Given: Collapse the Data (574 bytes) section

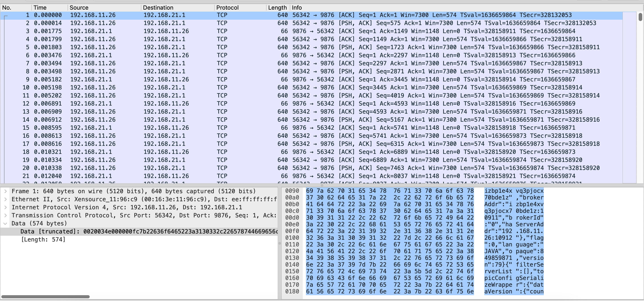Looking at the screenshot, I should tap(5, 223).
